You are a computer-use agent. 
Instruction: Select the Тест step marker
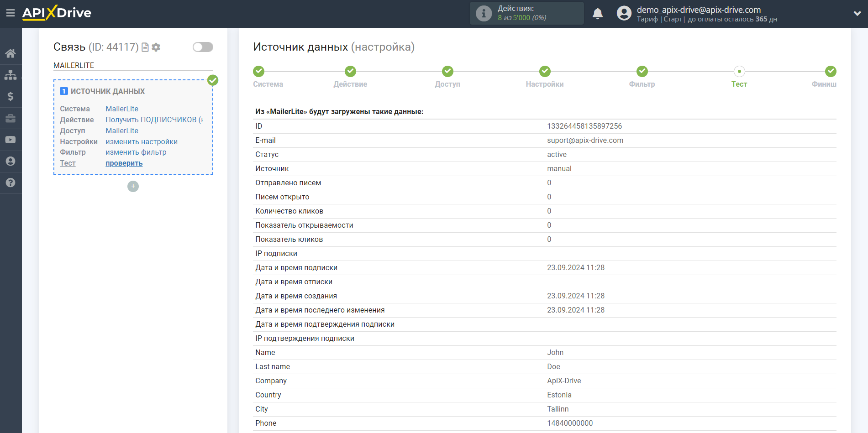(739, 71)
